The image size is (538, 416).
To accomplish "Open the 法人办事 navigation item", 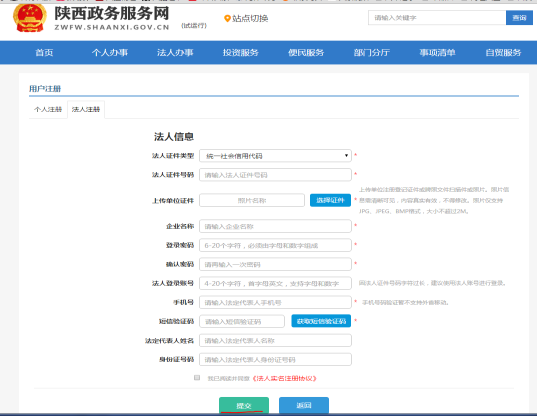I will [175, 53].
